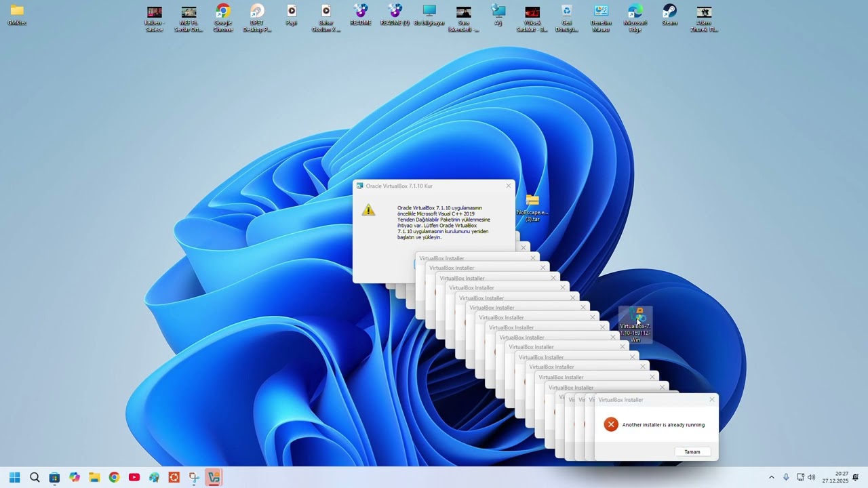Click the microphone tray icon
Image resolution: width=868 pixels, height=488 pixels.
pyautogui.click(x=786, y=477)
